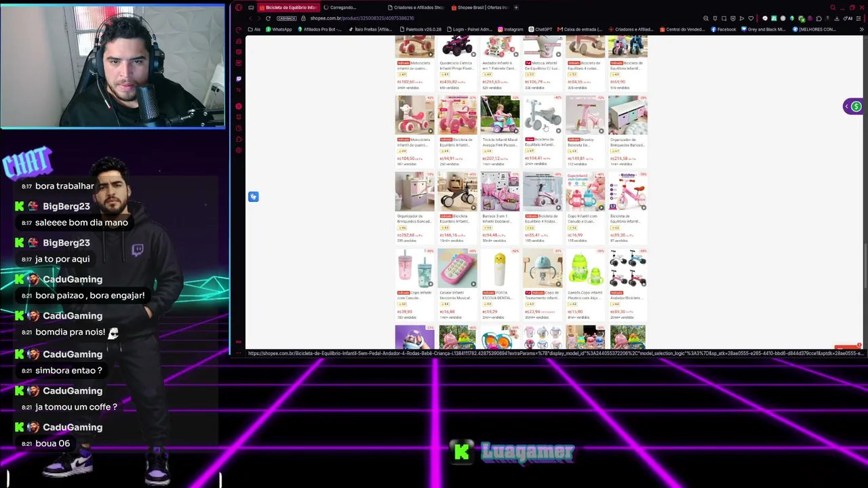
Task: Switch to the Bicicleta de Equilíbrio tab
Action: (x=290, y=7)
